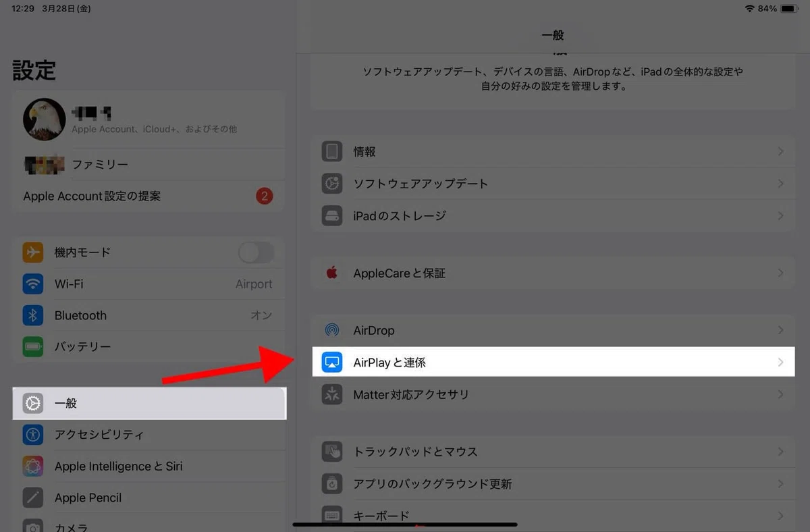This screenshot has height=532, width=810.
Task: Tap the Wi-Fi network name Airport
Action: pyautogui.click(x=254, y=284)
